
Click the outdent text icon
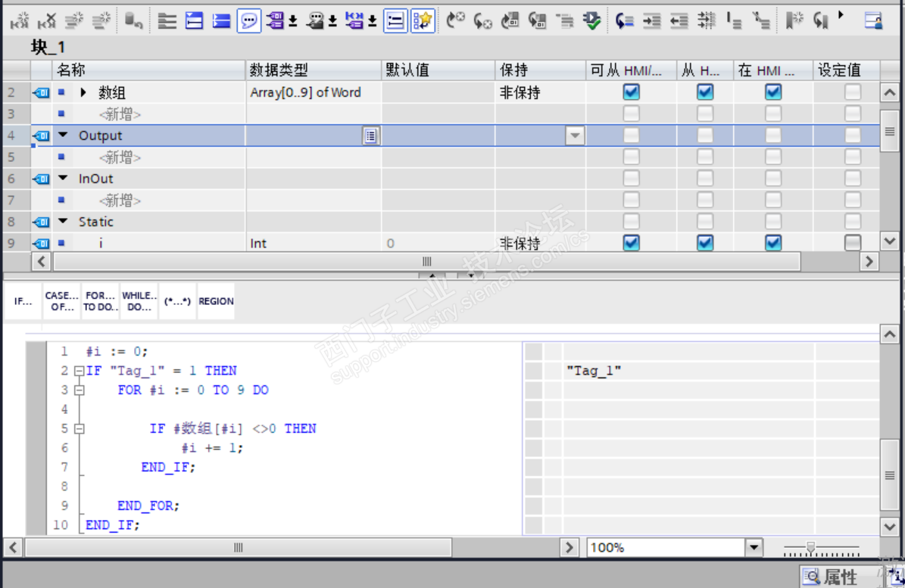[679, 21]
